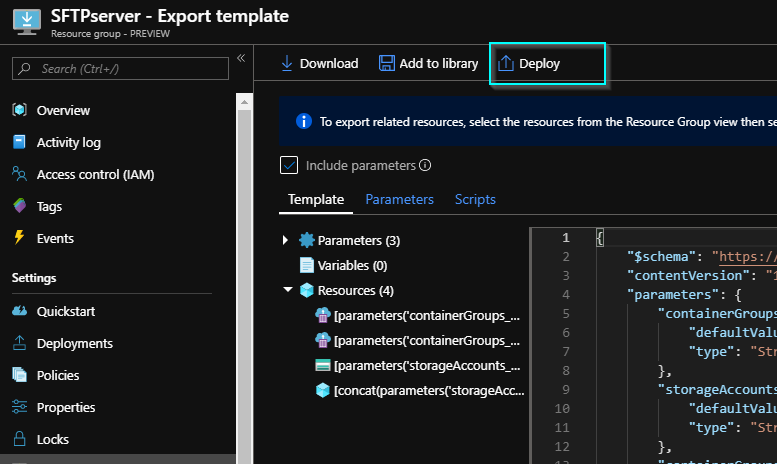The width and height of the screenshot is (777, 464).
Task: Select the second containerGroups resource
Action: tap(427, 341)
